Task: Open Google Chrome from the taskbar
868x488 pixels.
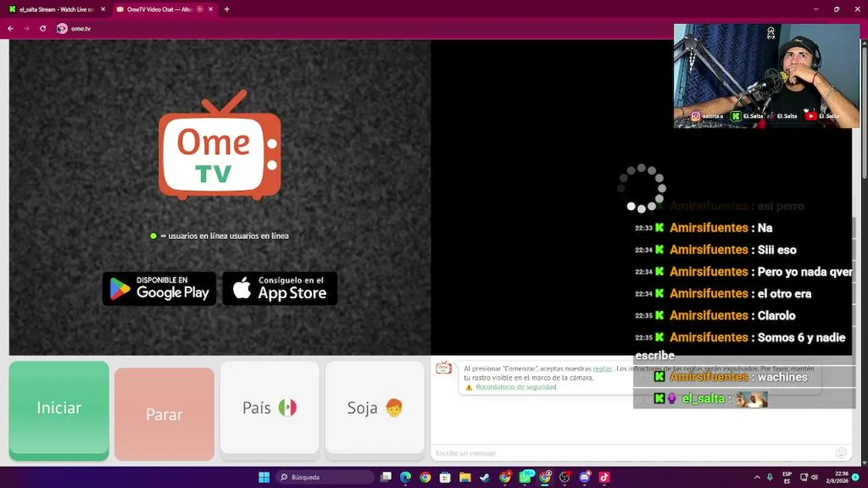Action: 425,477
